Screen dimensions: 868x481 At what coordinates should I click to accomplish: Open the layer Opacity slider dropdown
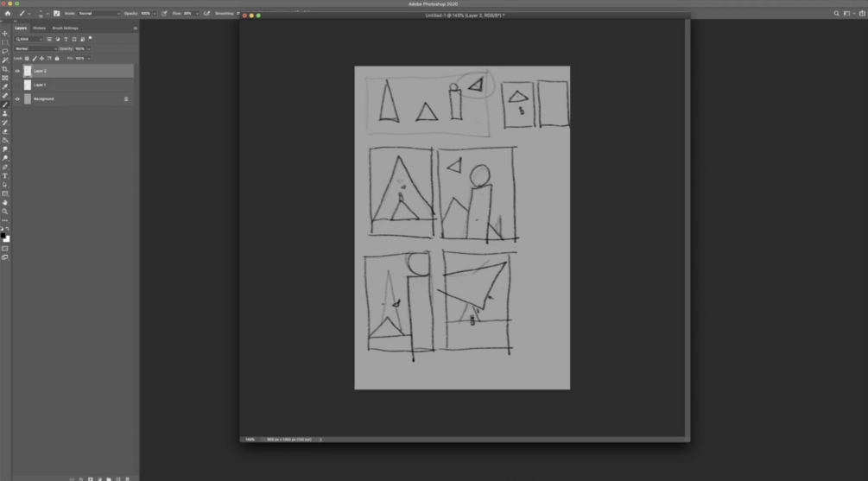tap(89, 48)
